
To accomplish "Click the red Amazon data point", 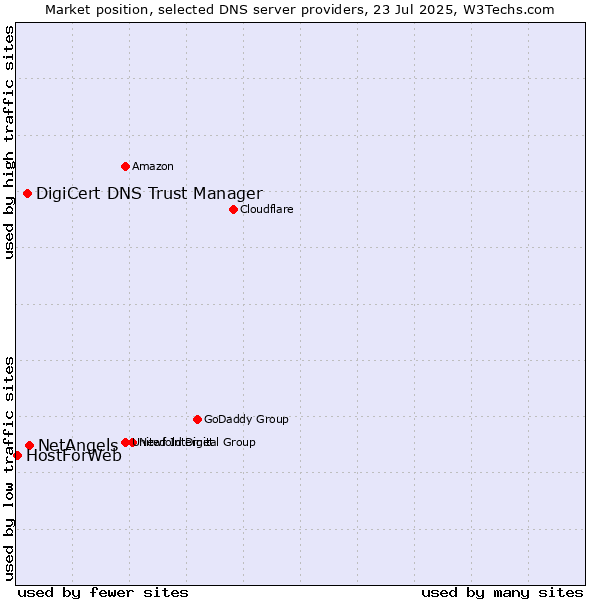I will (x=126, y=166).
